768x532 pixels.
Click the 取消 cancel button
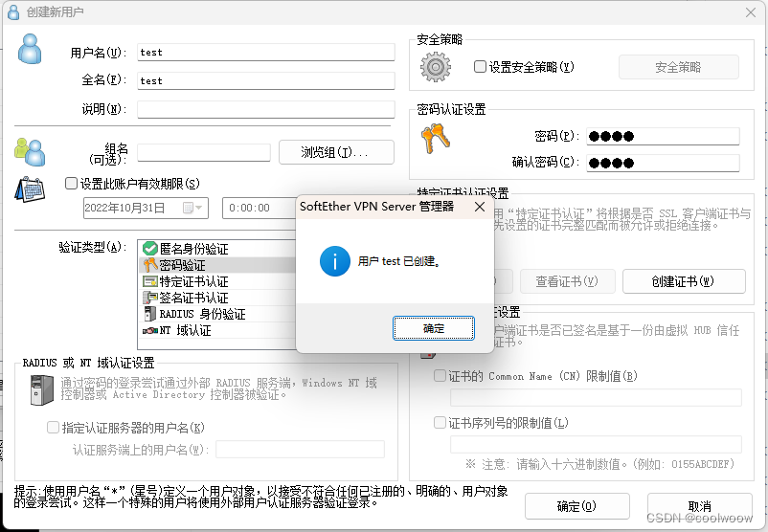pyautogui.click(x=699, y=506)
